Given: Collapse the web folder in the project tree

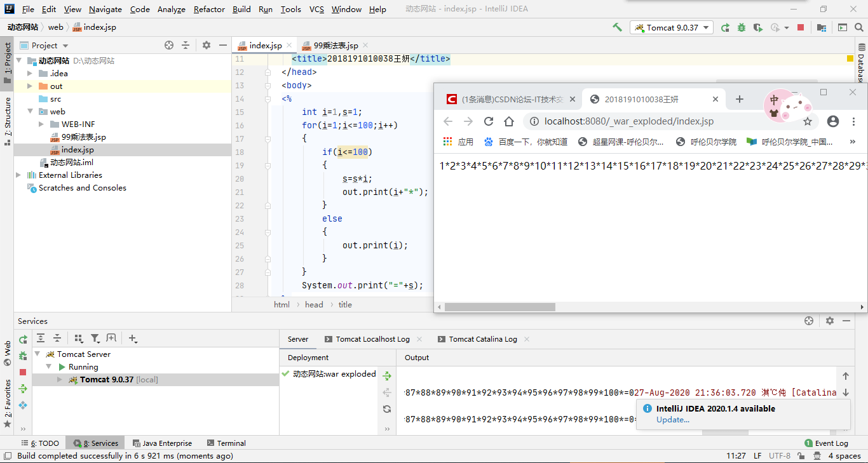Looking at the screenshot, I should point(29,111).
